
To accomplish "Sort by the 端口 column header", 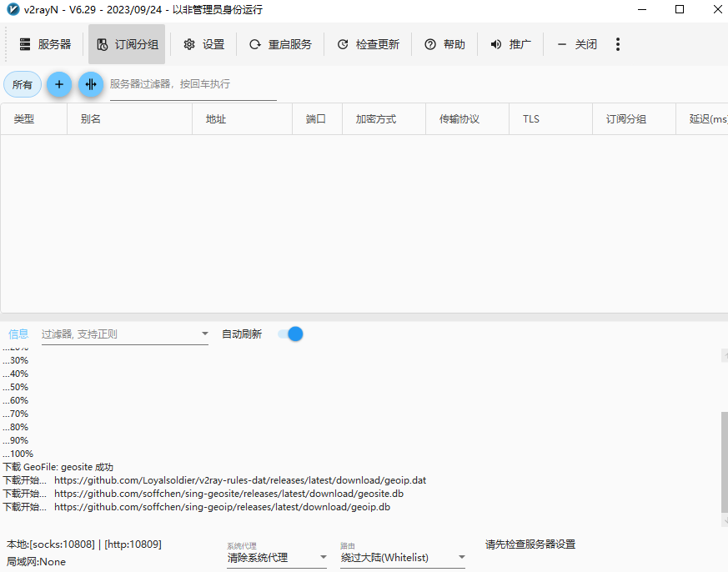I will pyautogui.click(x=317, y=119).
